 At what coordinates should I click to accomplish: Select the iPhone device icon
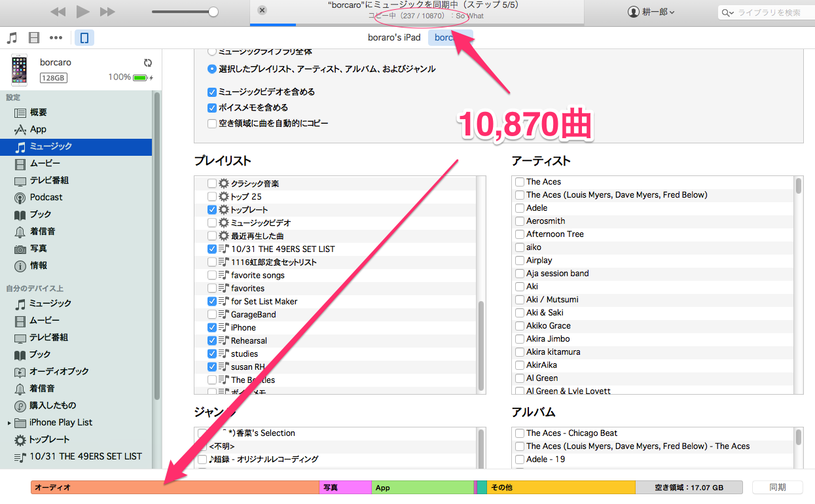pyautogui.click(x=84, y=38)
